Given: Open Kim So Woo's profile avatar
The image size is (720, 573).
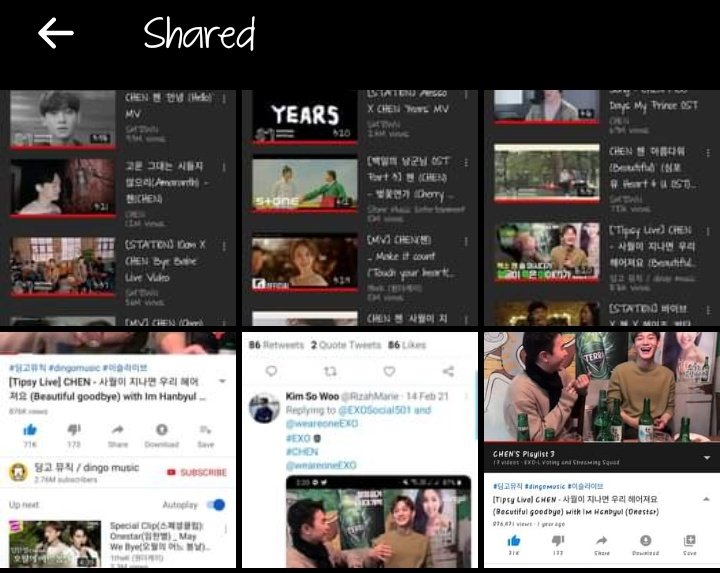Looking at the screenshot, I should pyautogui.click(x=264, y=407).
